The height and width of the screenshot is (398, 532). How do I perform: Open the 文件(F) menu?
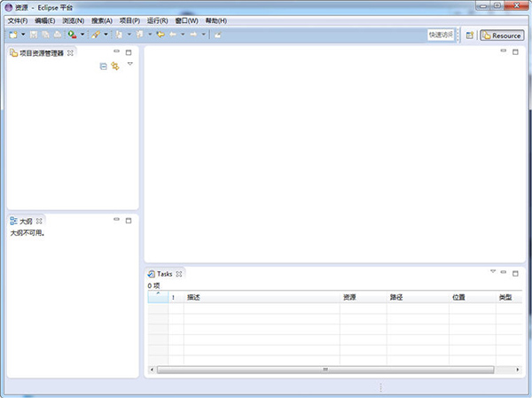coord(18,20)
